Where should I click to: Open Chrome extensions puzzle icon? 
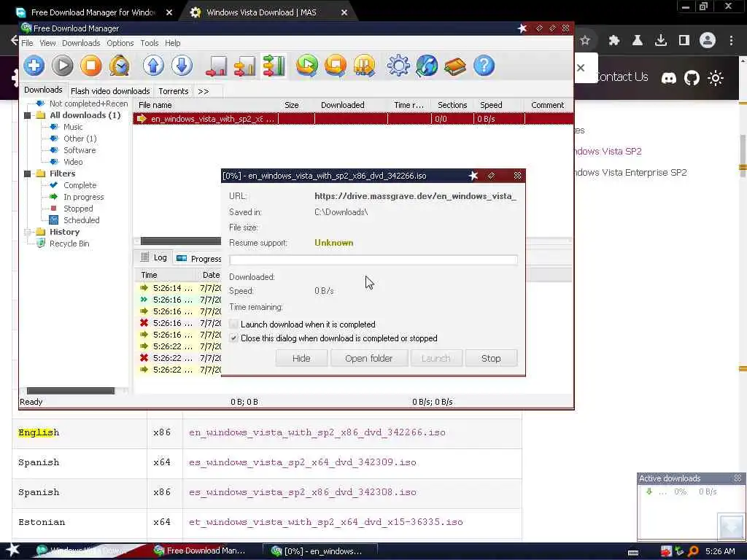(x=614, y=41)
